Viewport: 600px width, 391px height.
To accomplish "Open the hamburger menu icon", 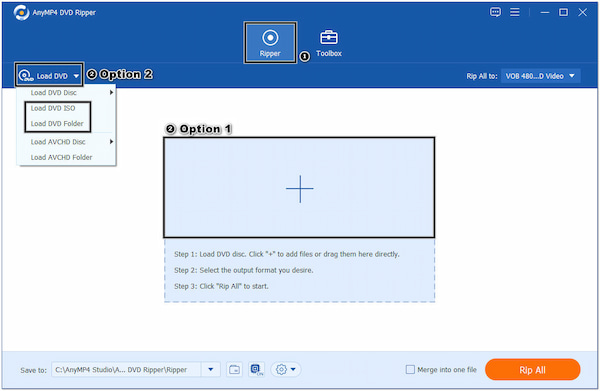I will (515, 12).
